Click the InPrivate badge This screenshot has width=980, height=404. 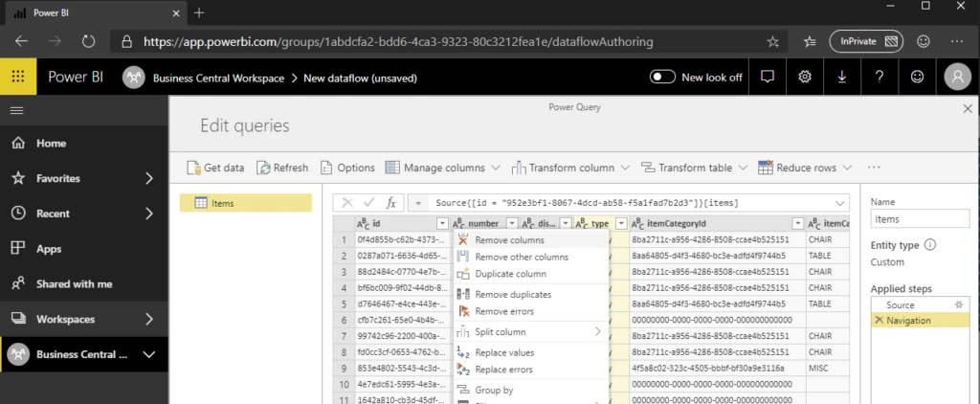866,42
